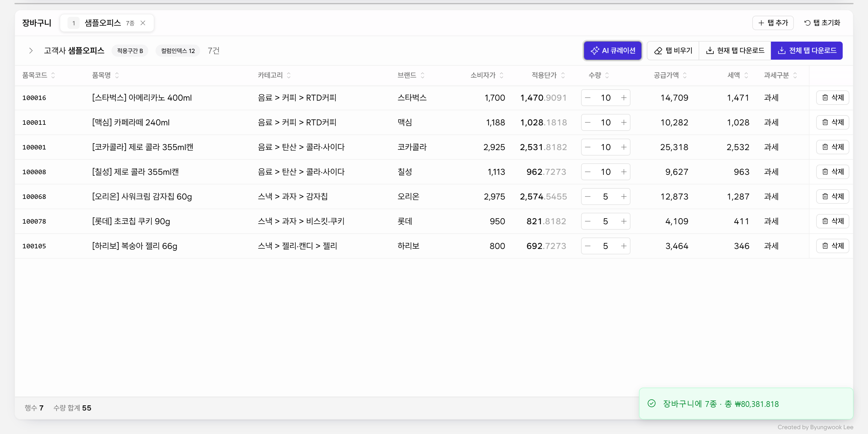Decrease quantity for 오리온 사워크림 감자칩
Image resolution: width=868 pixels, height=434 pixels.
tap(588, 197)
